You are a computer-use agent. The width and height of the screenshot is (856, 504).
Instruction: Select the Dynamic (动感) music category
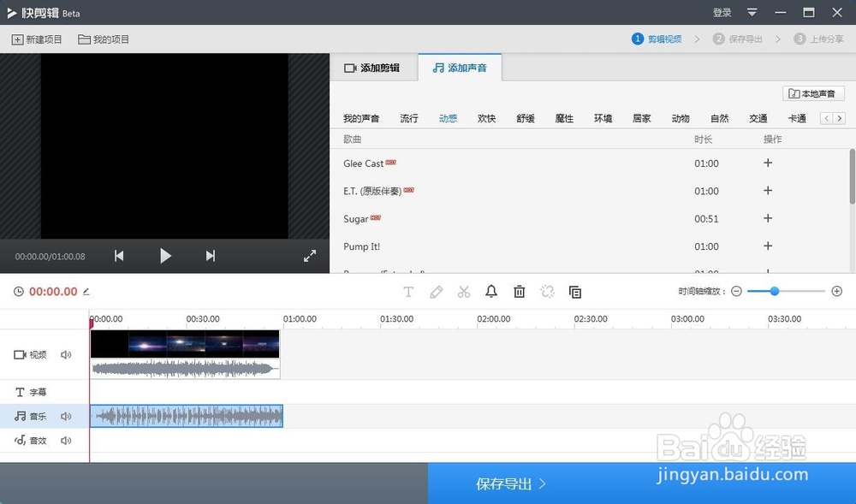pos(448,118)
